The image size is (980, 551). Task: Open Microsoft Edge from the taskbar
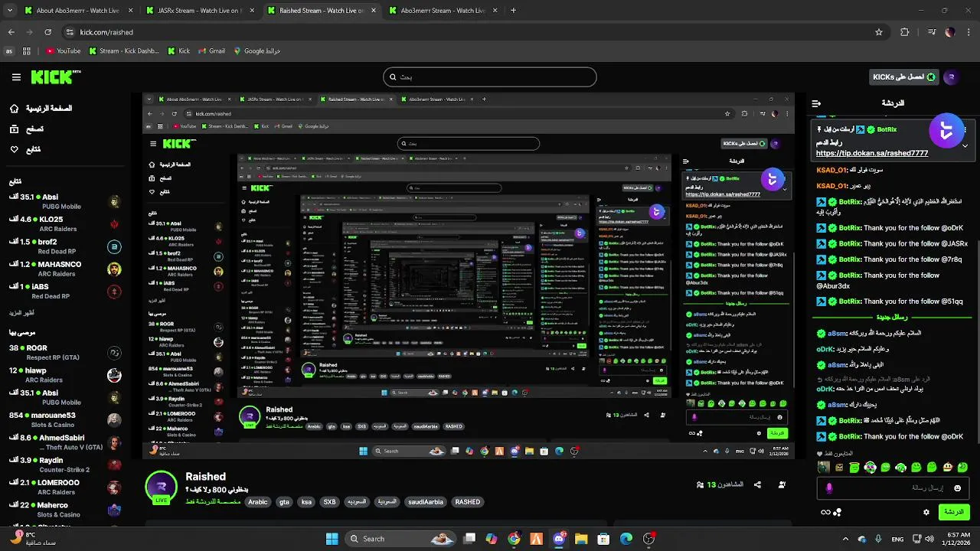tap(626, 539)
